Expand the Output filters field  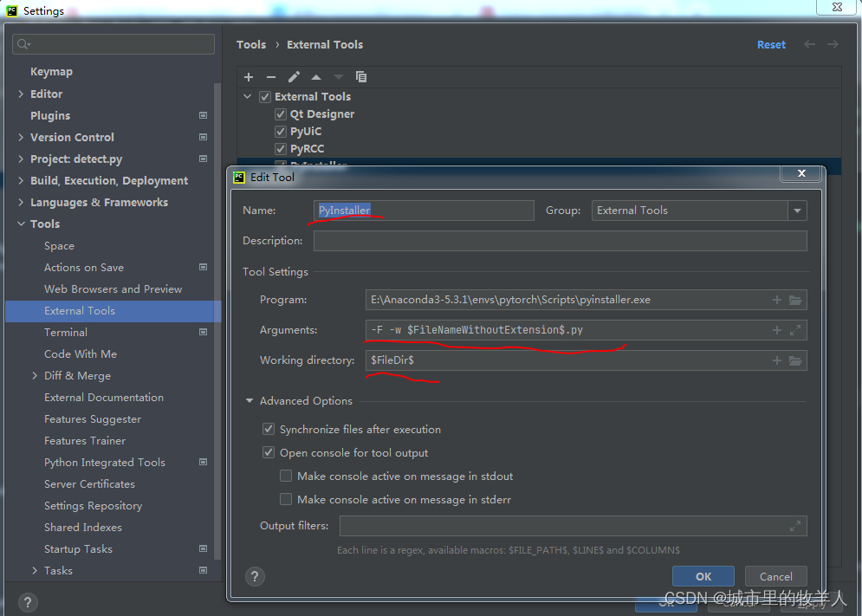click(795, 526)
